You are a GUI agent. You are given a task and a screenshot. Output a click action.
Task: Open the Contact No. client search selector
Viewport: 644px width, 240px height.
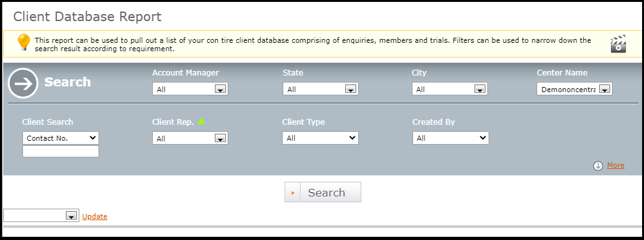[61, 138]
